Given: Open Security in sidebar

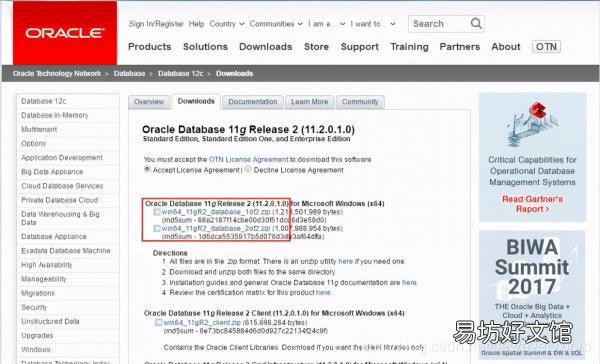Looking at the screenshot, I should 34,307.
